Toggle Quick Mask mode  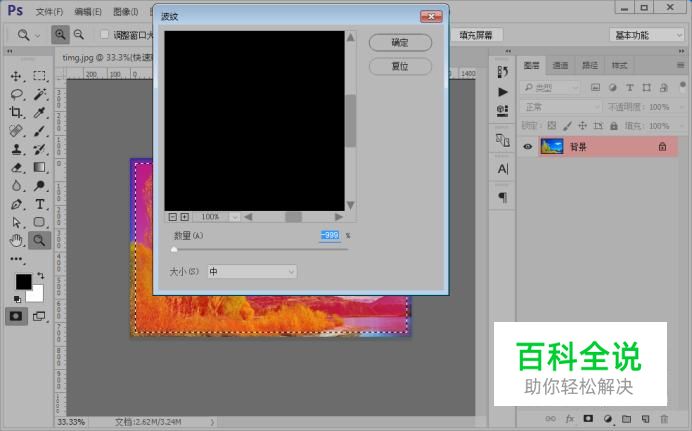(x=16, y=316)
